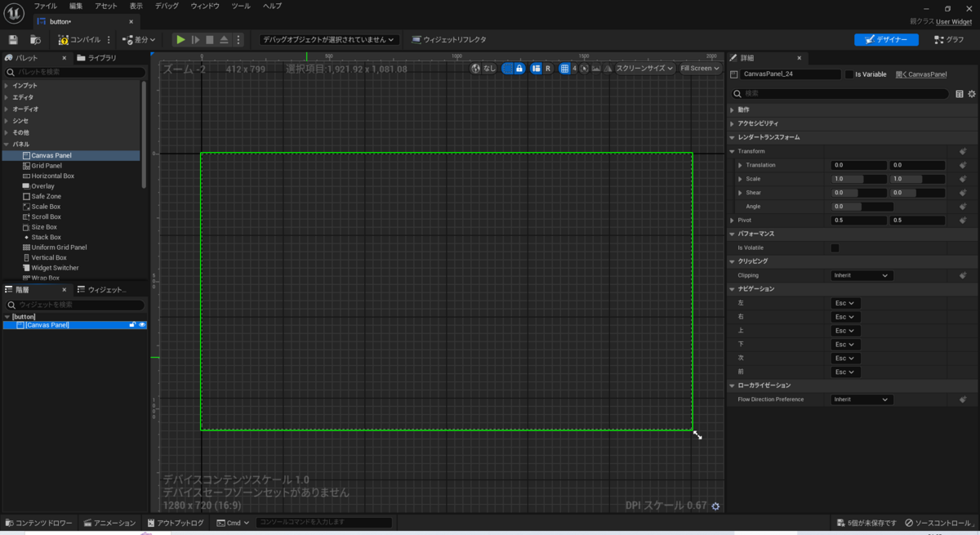Image resolution: width=980 pixels, height=535 pixels.
Task: Select Widget Switcher in the palette
Action: pyautogui.click(x=55, y=268)
